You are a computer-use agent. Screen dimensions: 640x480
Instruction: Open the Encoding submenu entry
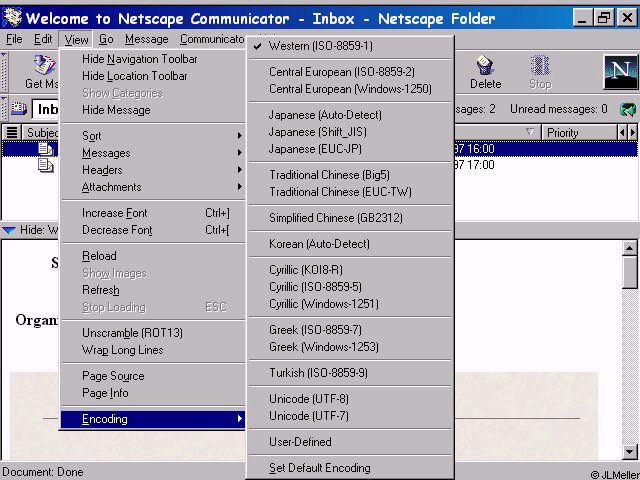(153, 419)
